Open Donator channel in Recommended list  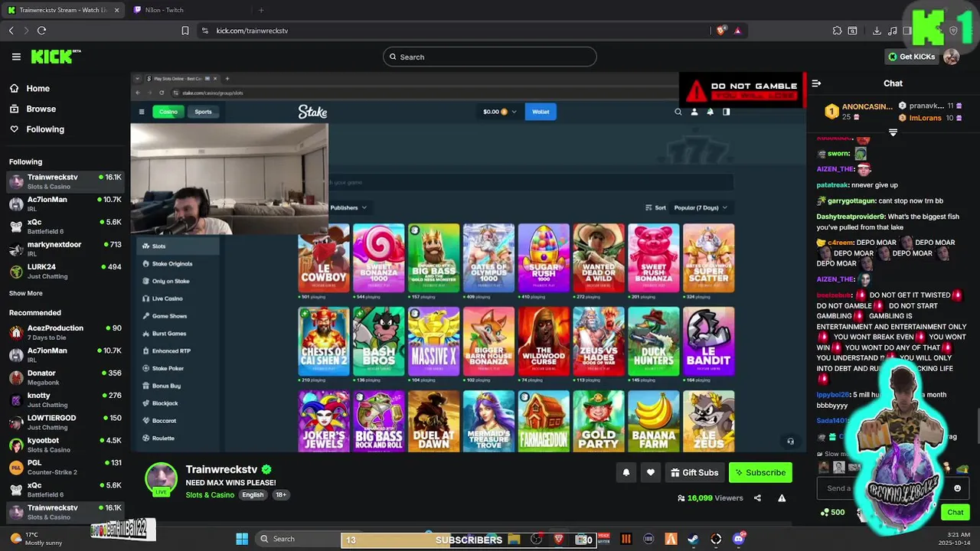point(65,377)
